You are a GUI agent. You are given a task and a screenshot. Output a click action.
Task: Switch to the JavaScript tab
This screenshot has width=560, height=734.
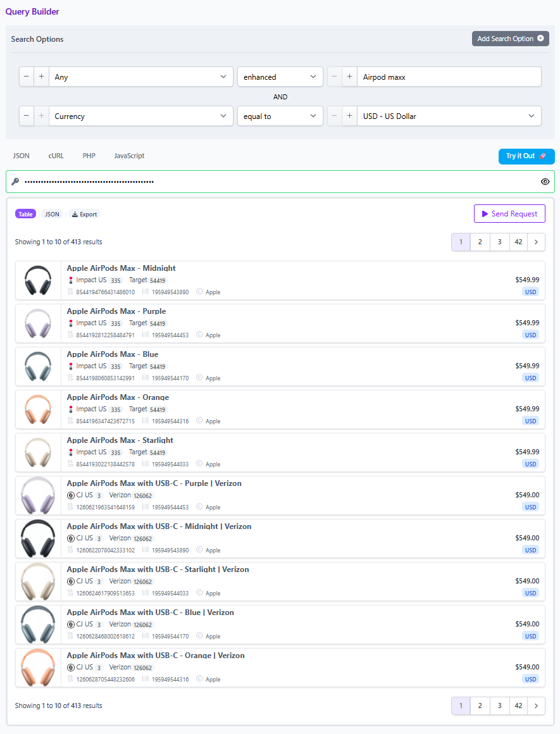click(129, 156)
